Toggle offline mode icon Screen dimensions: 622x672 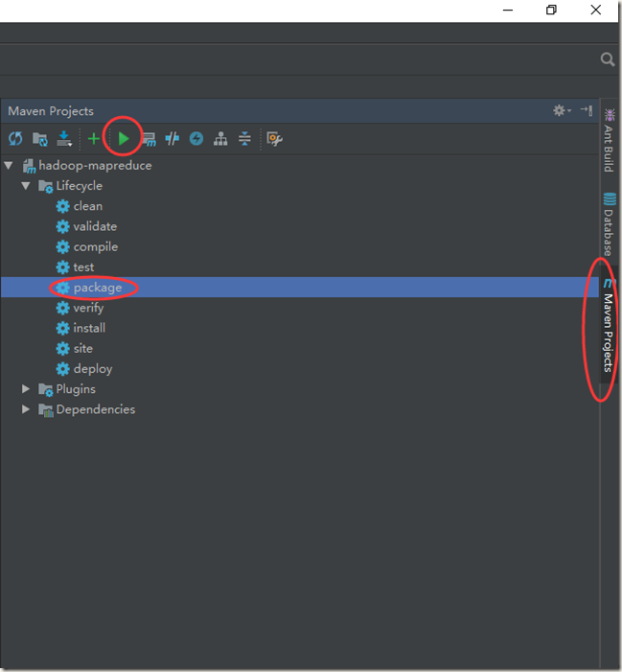point(173,138)
